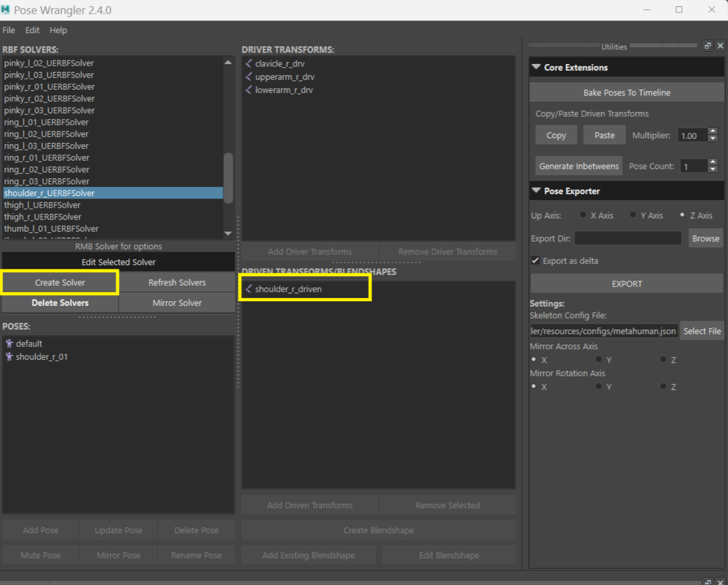Select pinky_r_01_UERBFSolver in solver list

[113, 87]
